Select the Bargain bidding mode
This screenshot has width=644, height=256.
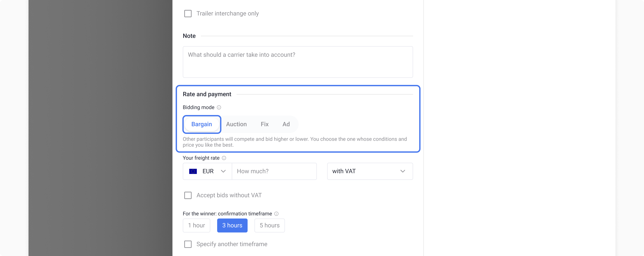202,124
